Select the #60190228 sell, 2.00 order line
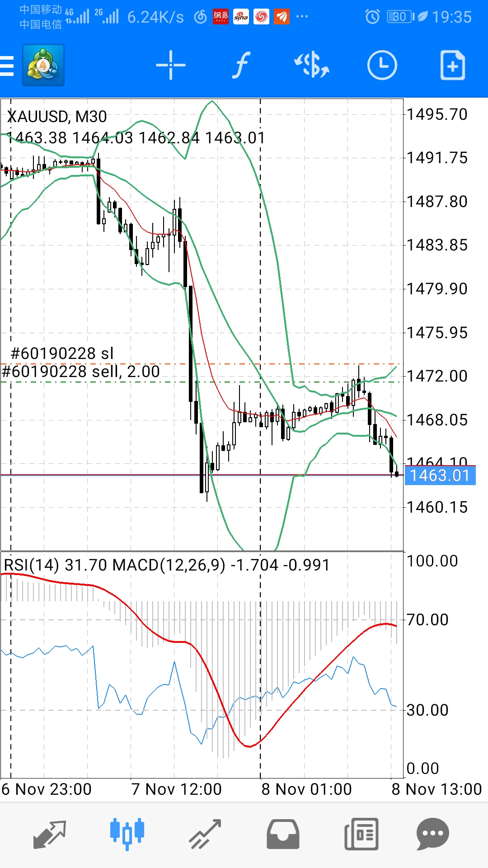The height and width of the screenshot is (868, 488). pos(81,372)
